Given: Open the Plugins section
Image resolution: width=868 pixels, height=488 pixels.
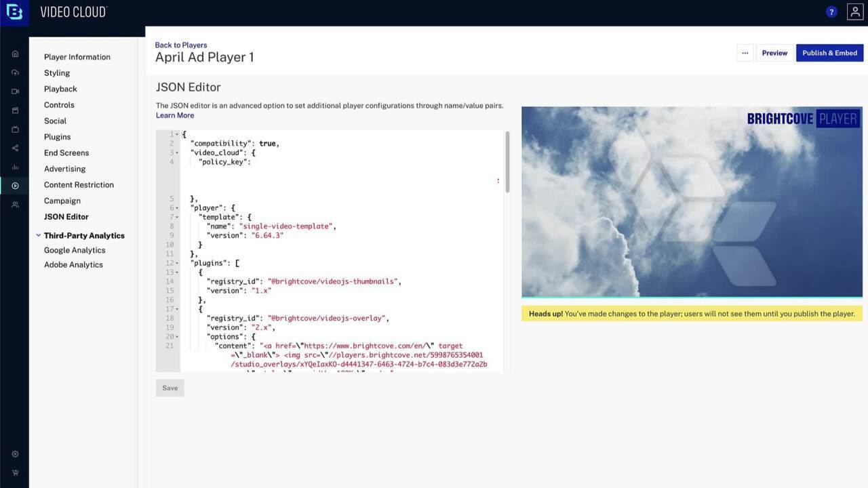Looking at the screenshot, I should click(x=57, y=137).
